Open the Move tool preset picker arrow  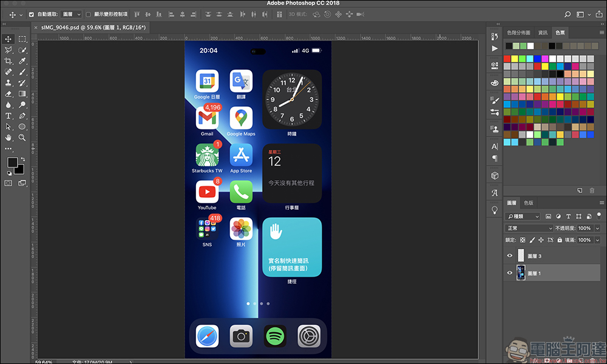coord(21,15)
